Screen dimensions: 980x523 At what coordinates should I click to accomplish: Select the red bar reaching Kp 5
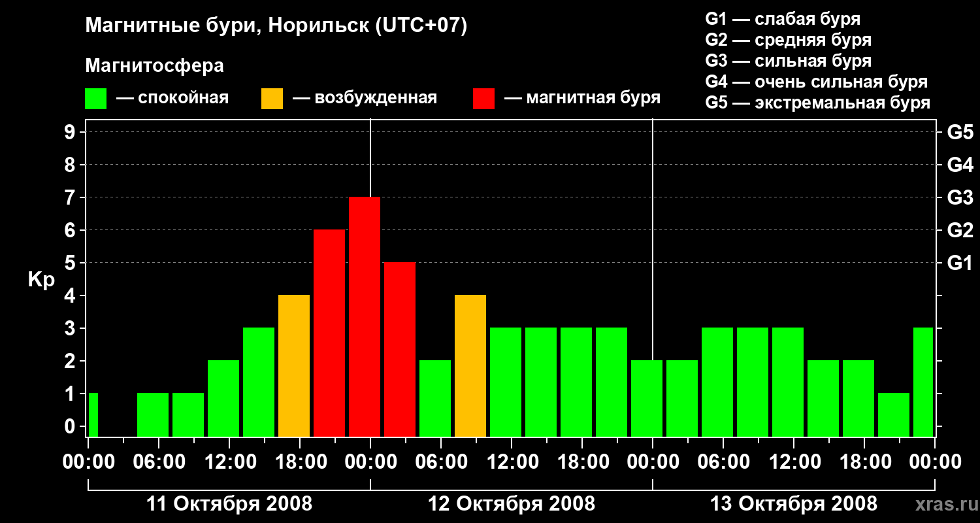click(400, 349)
